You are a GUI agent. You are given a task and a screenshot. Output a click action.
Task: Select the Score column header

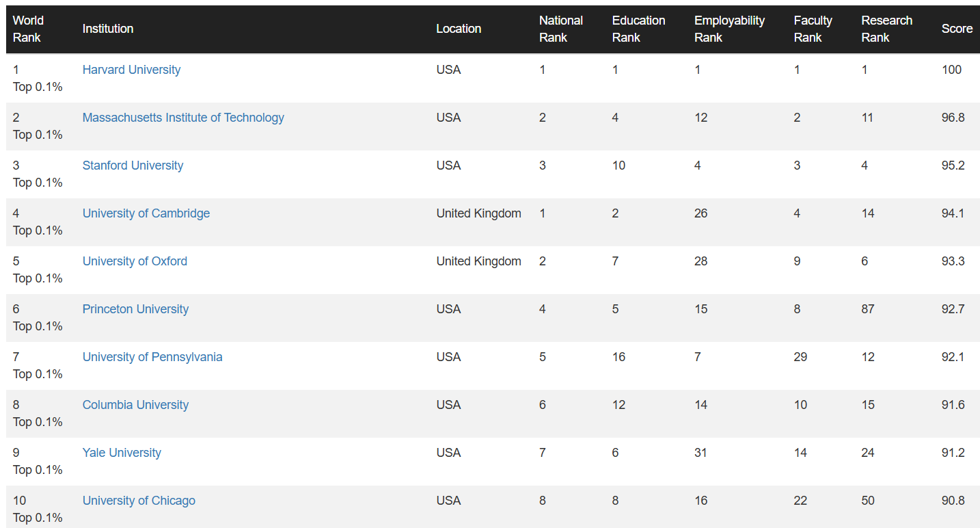[957, 29]
